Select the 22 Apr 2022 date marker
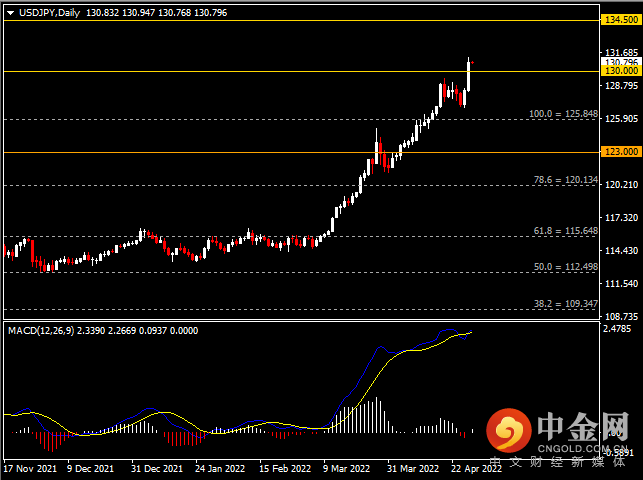 pyautogui.click(x=476, y=468)
